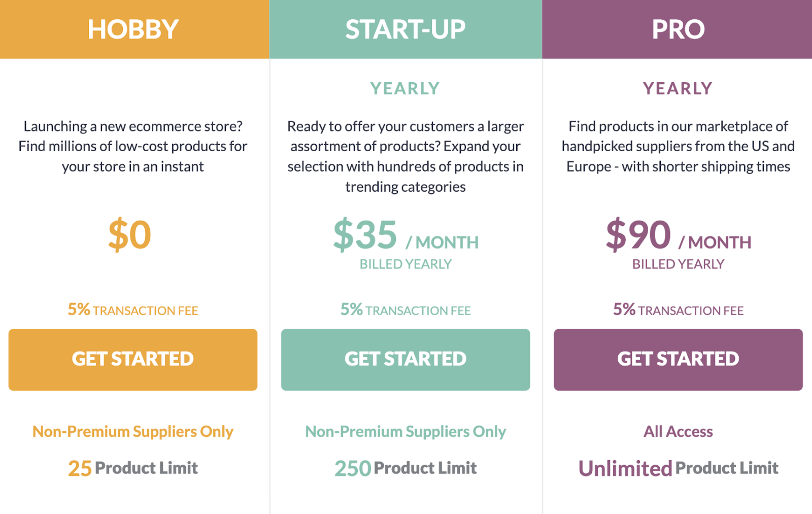Click Start-Up's Non-Premium Suppliers Only text

(x=405, y=431)
